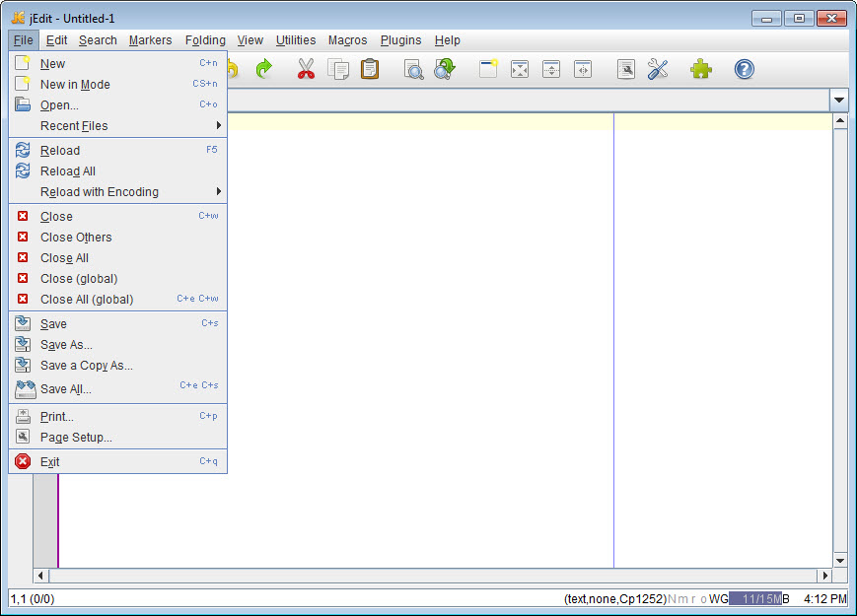The width and height of the screenshot is (857, 616).
Task: Choose New from the File menu
Action: [118, 63]
